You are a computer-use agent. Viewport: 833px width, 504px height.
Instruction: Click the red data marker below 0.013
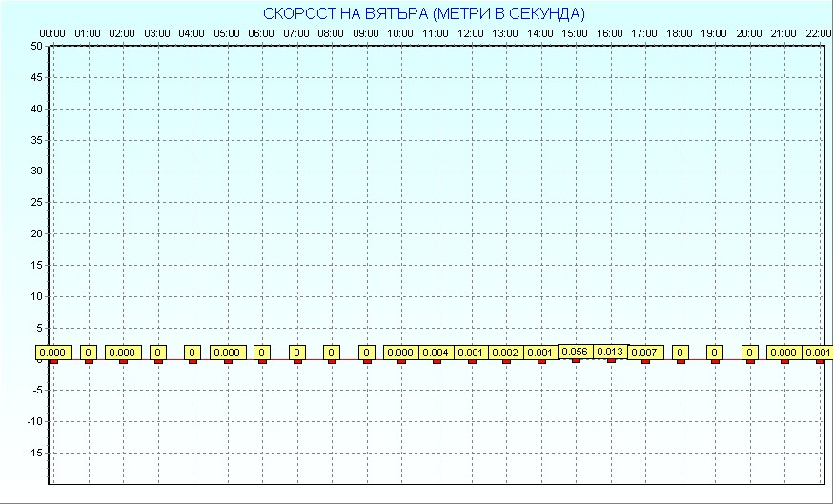point(611,360)
